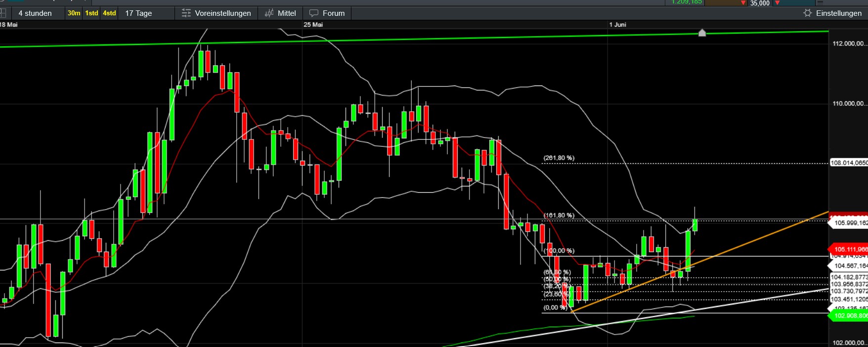Click the 103.451,120 price level label
Image resolution: width=868 pixels, height=347 pixels.
coord(849,299)
